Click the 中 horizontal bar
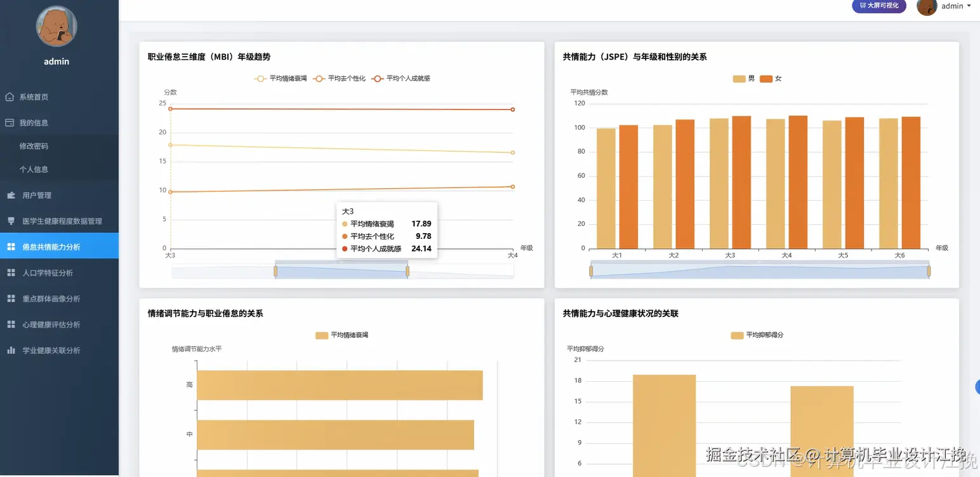Image resolution: width=980 pixels, height=477 pixels. click(336, 435)
